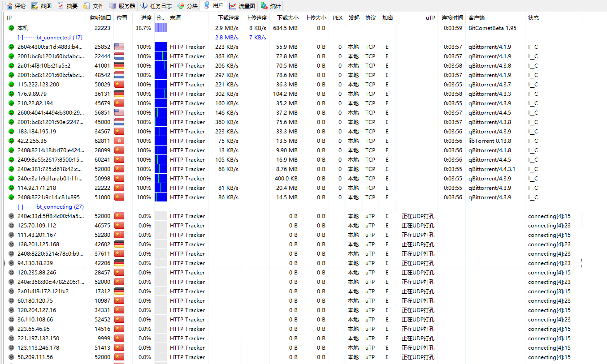Click the 38.7% progress cell
The image size is (607, 364).
143,28
